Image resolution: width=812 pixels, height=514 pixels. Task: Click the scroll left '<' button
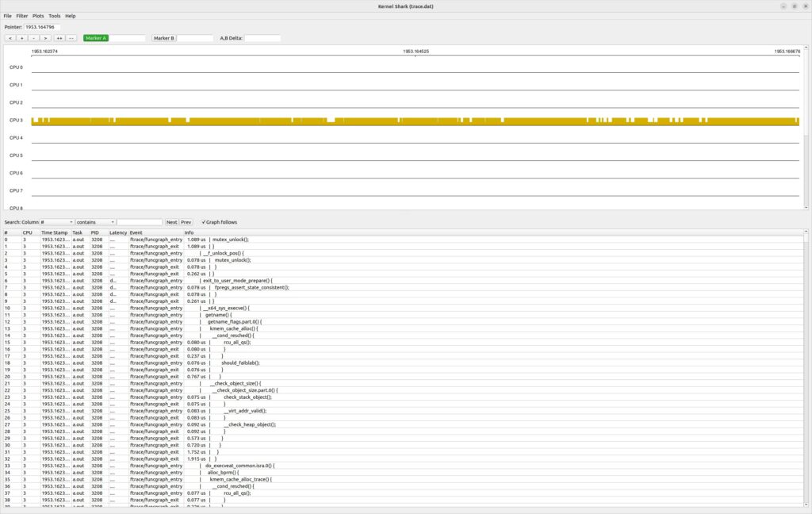10,38
